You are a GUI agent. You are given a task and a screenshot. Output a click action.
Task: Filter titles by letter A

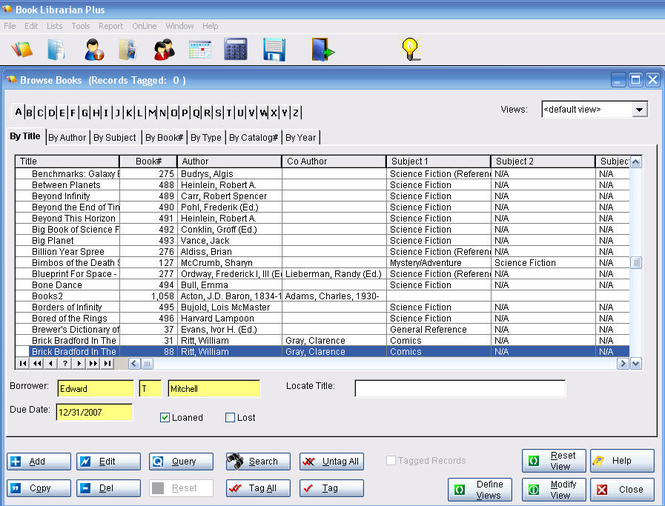point(18,112)
